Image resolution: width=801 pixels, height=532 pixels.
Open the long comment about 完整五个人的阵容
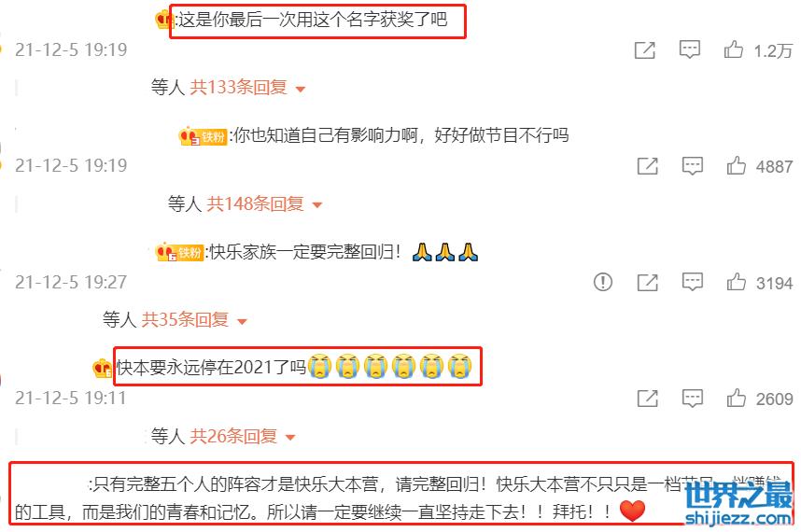(x=401, y=497)
